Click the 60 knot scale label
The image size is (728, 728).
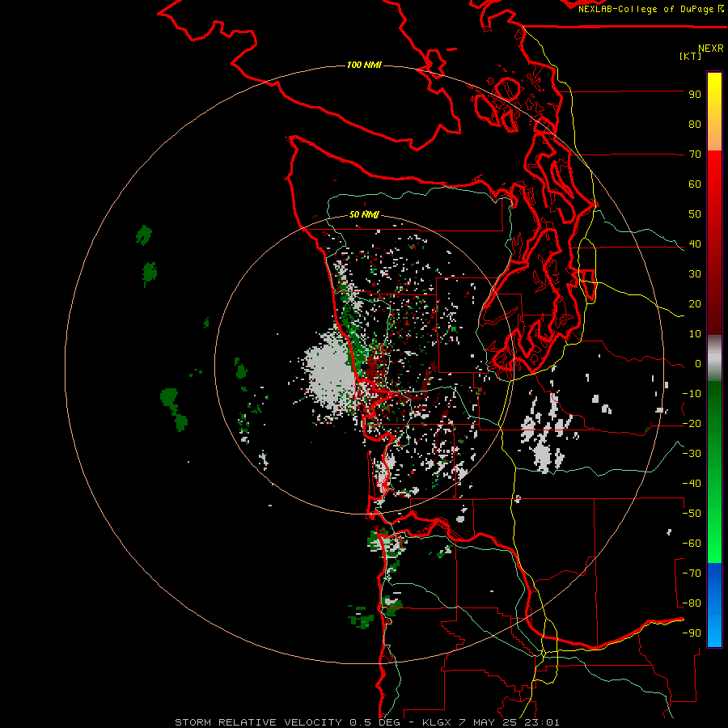[x=695, y=184]
